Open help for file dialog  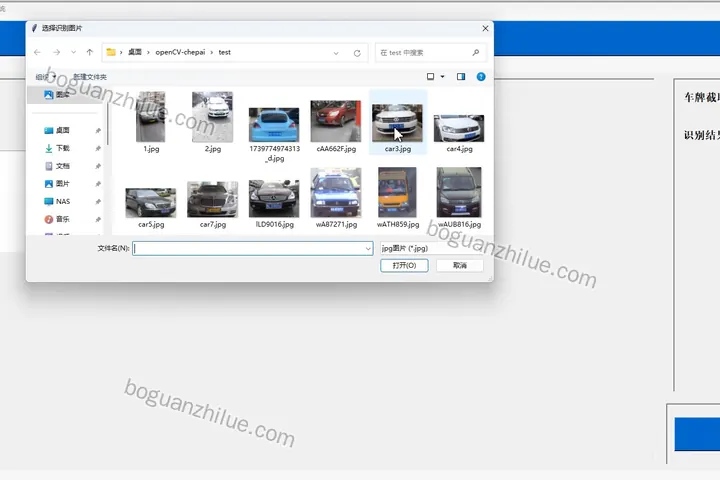(x=481, y=77)
